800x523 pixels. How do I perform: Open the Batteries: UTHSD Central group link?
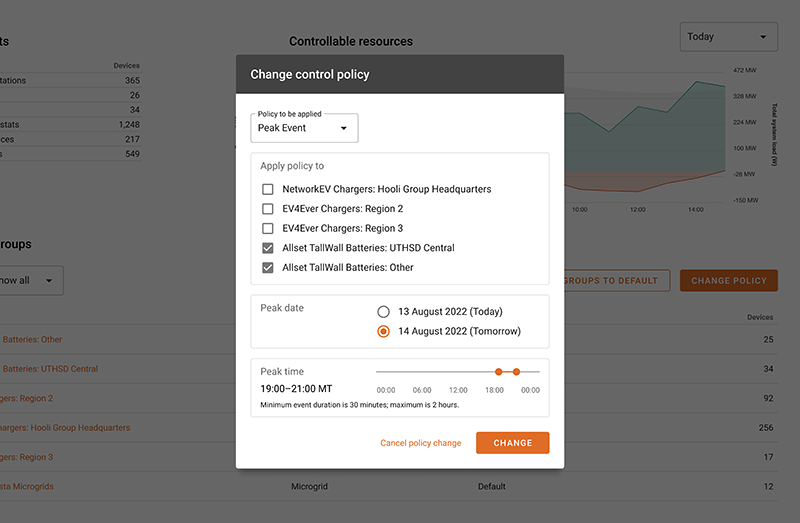pyautogui.click(x=49, y=369)
